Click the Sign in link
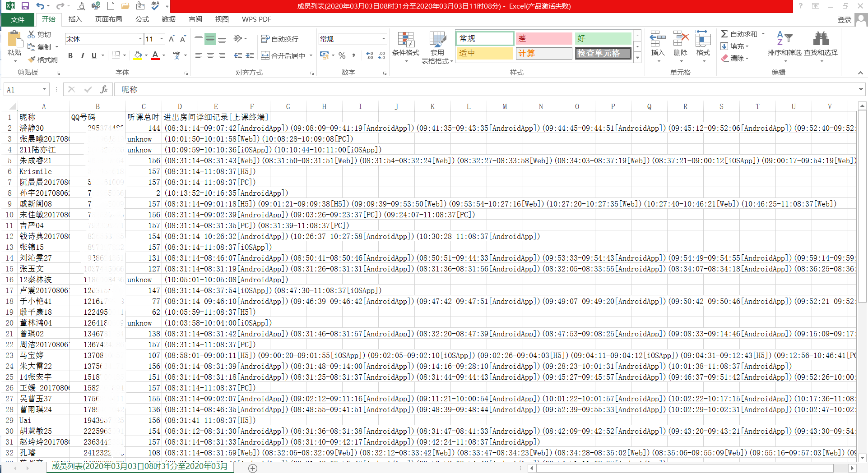Viewport: 868px width, 473px height. pos(844,20)
